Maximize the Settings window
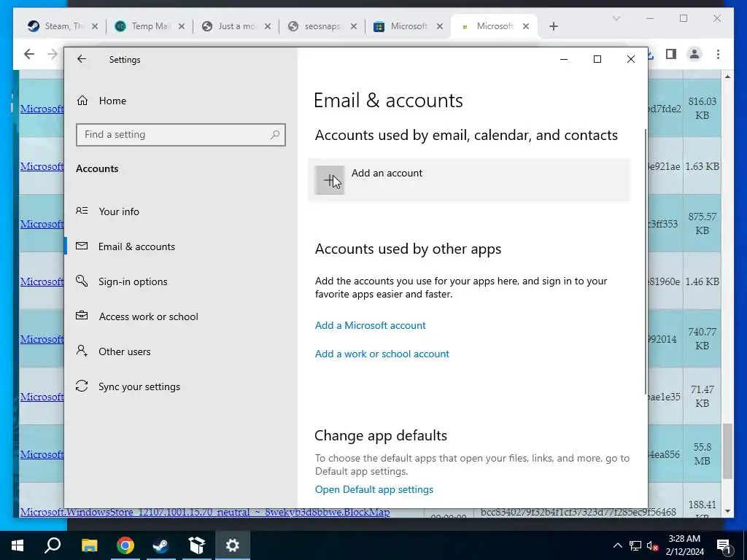Screen dimensions: 747x560 click(x=597, y=59)
